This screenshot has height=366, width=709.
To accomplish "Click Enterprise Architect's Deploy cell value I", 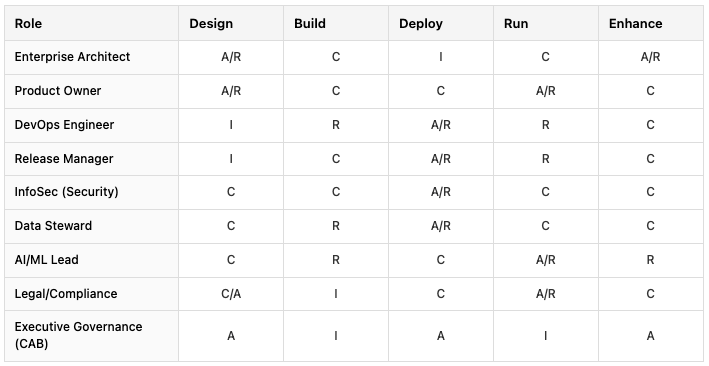I will tap(440, 57).
